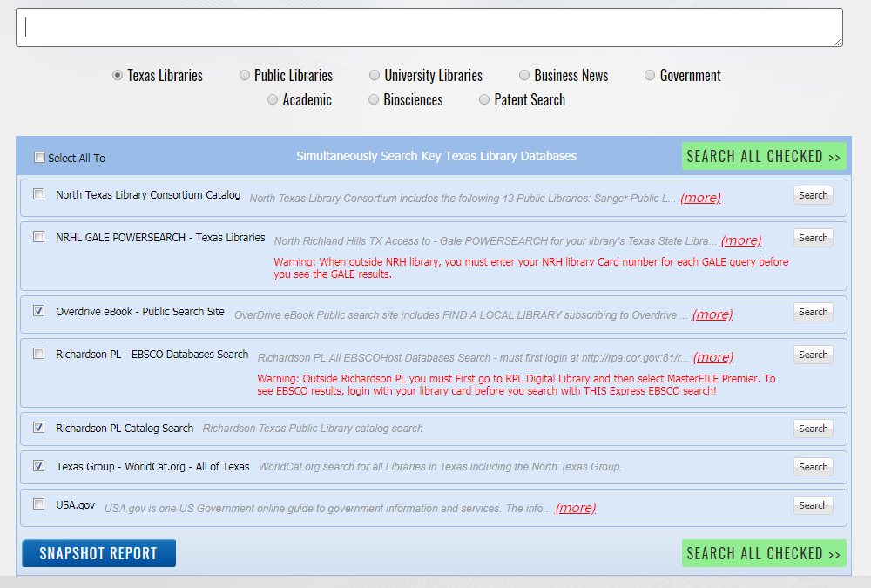
Task: Open the SNAPSHOT REPORT
Action: click(x=99, y=553)
